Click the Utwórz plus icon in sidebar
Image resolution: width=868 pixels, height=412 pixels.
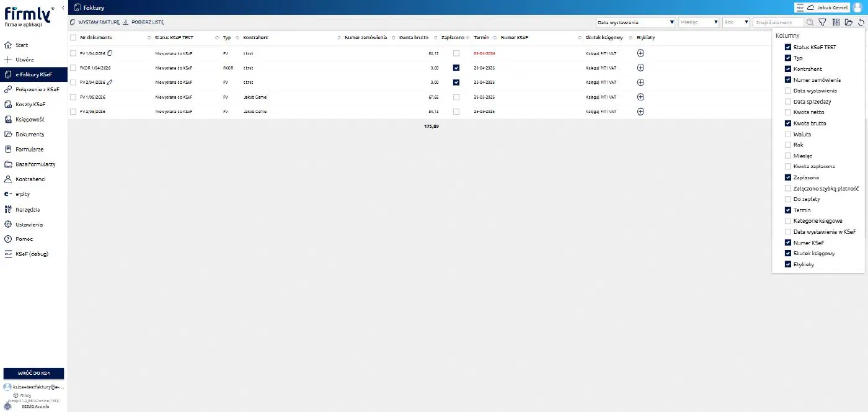8,60
